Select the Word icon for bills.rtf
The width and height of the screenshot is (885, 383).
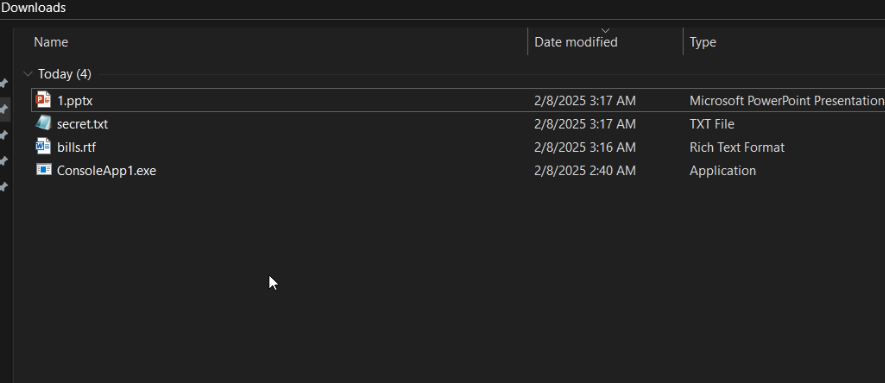[x=43, y=147]
